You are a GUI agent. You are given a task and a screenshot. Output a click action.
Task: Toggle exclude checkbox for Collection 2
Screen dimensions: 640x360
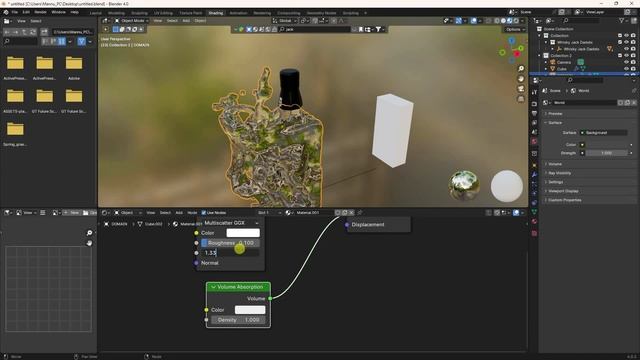(x=620, y=56)
